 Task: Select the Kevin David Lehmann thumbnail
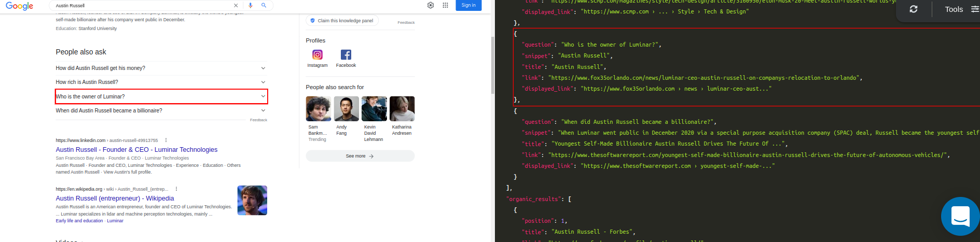(374, 109)
